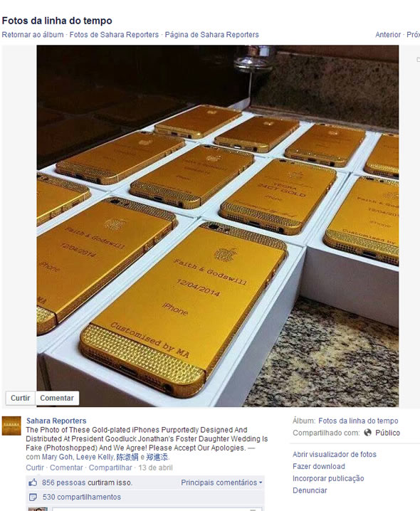Open Fotos de Sahara Reporters link
Screen dimensions: 420x511
[114, 35]
